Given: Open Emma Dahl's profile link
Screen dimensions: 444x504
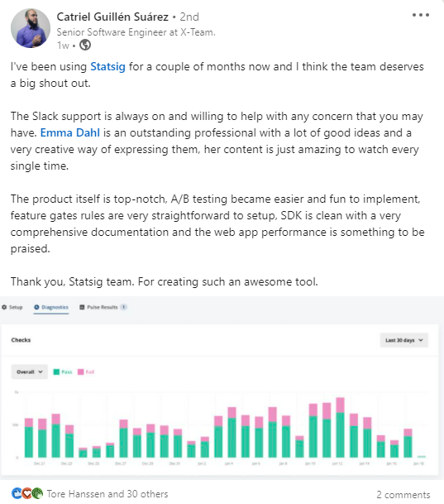Looking at the screenshot, I should click(70, 132).
